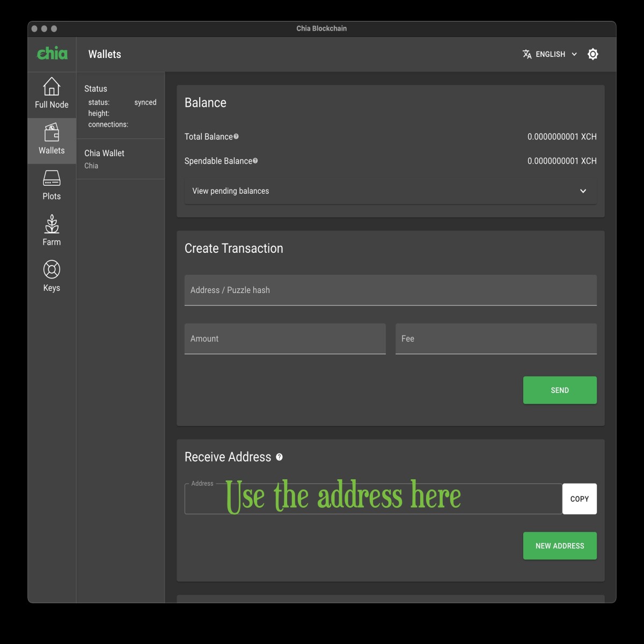The width and height of the screenshot is (644, 644).
Task: Click the pending balances chevron arrow
Action: (583, 191)
